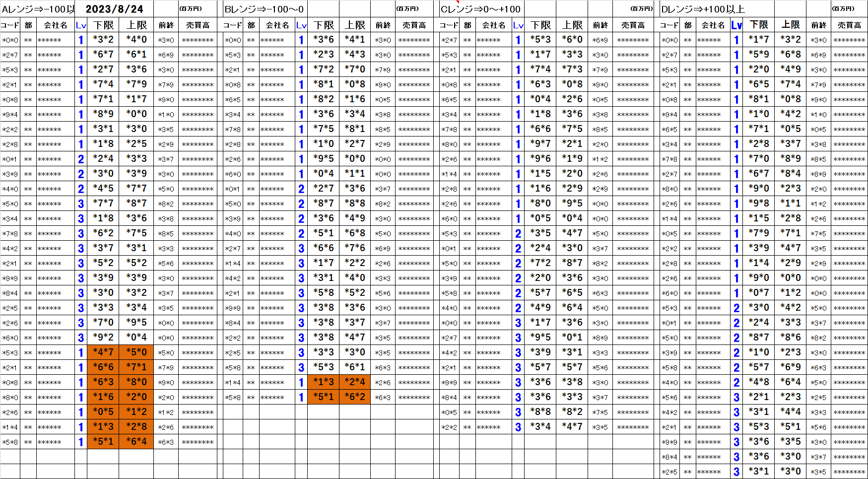The image size is (868, 479).
Task: Click A range 上限 value *4*0
Action: point(136,40)
